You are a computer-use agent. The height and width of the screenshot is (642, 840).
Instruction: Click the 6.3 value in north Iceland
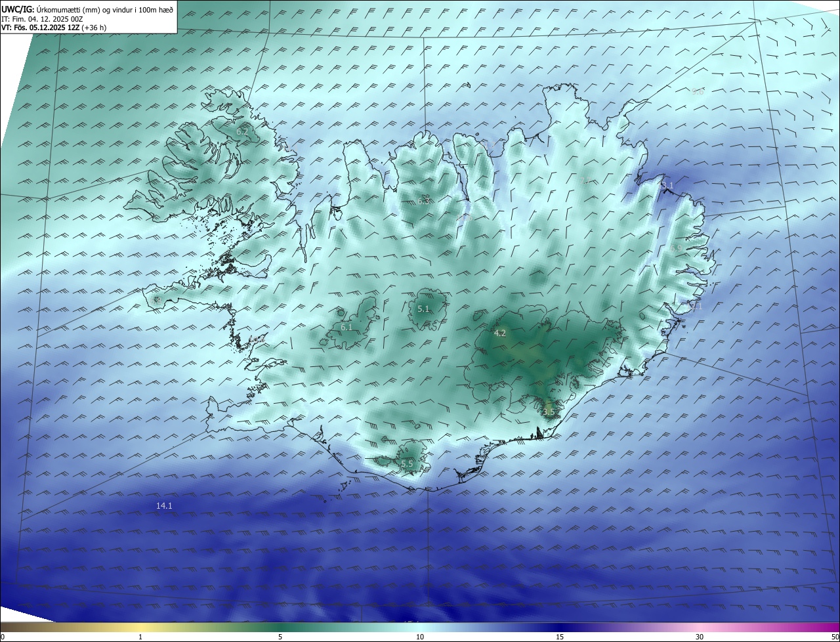pos(423,202)
